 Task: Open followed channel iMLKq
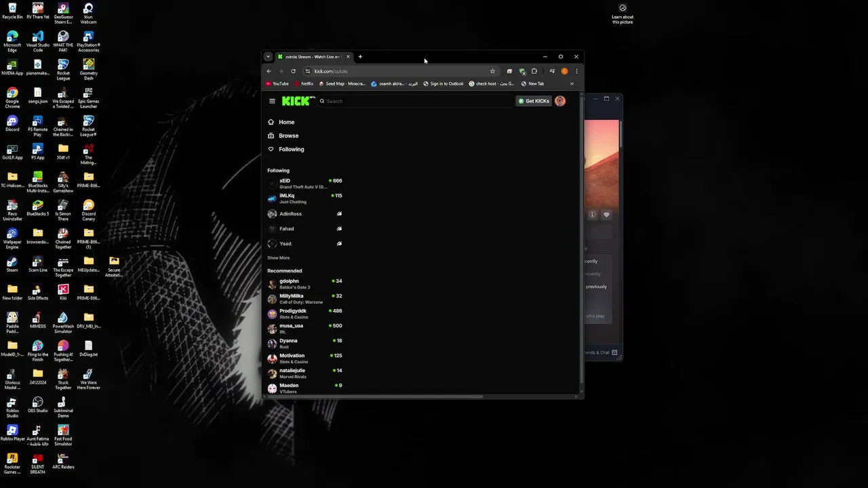(x=305, y=198)
